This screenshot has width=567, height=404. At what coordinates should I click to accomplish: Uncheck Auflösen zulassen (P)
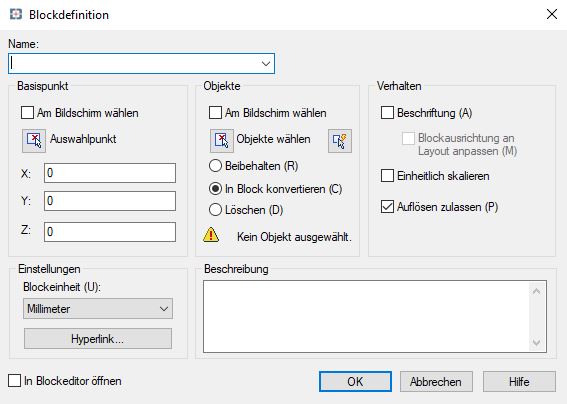(x=387, y=207)
